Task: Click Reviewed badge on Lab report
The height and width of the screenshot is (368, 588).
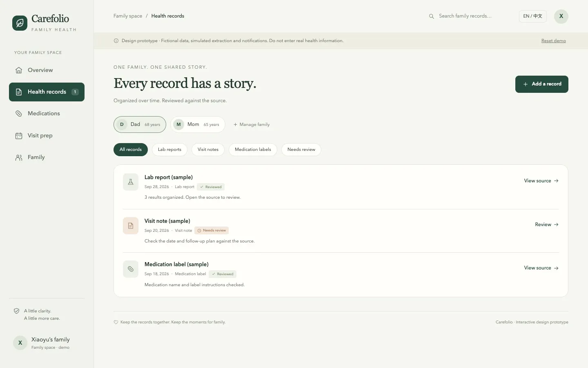Action: pyautogui.click(x=211, y=187)
